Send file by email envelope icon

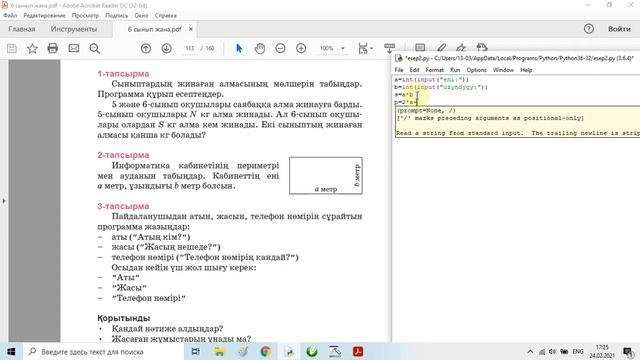click(x=74, y=49)
